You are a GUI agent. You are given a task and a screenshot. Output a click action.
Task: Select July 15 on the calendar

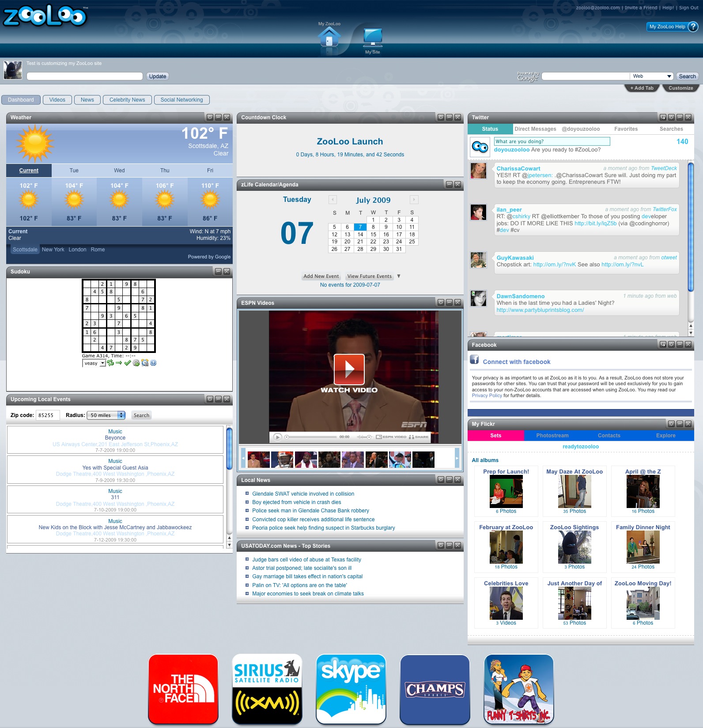373,235
